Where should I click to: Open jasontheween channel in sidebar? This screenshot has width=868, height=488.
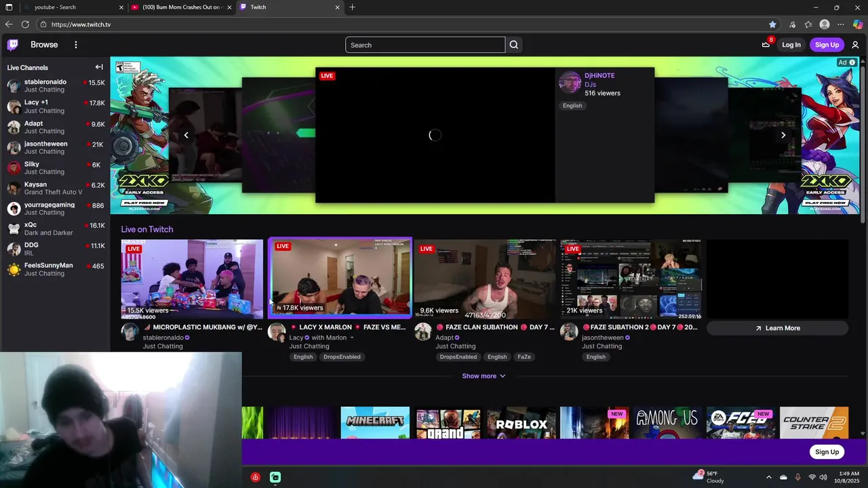click(x=55, y=147)
